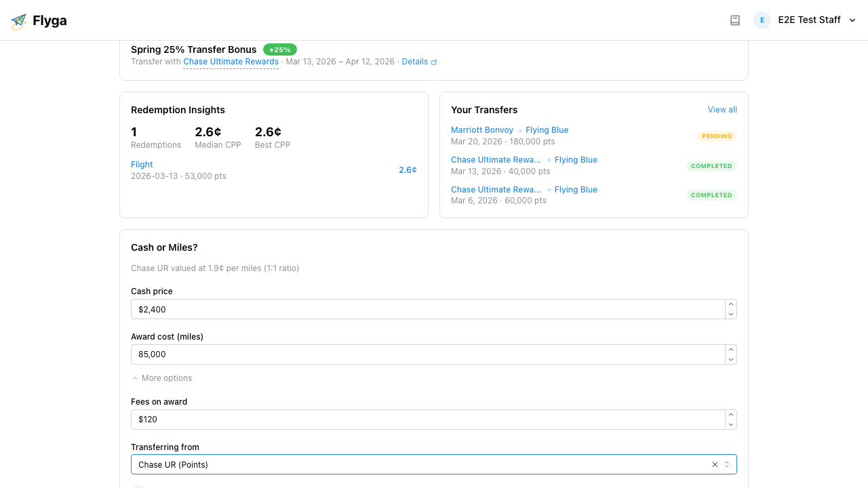Decrease Fees on award with down arrow
Image resolution: width=868 pixels, height=488 pixels.
coord(731,424)
